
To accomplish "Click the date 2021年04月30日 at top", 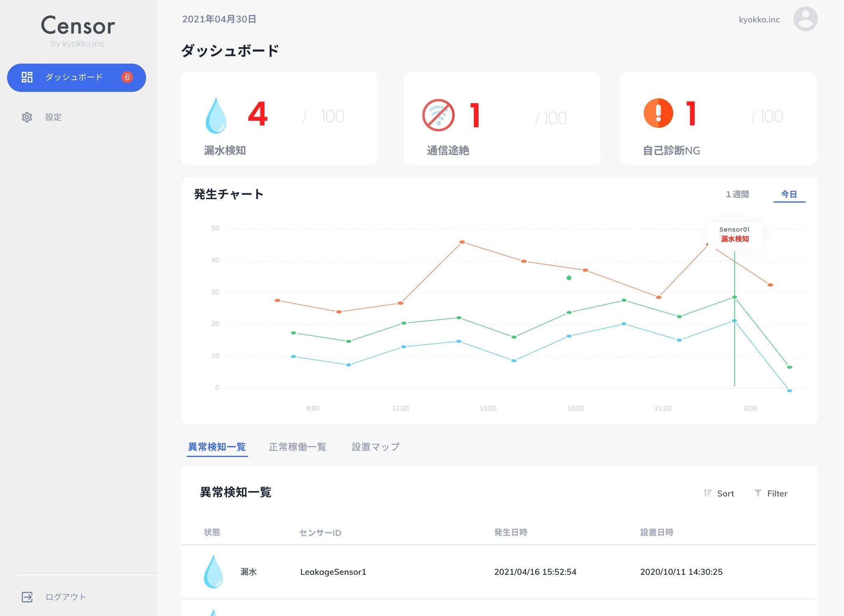I will [219, 19].
